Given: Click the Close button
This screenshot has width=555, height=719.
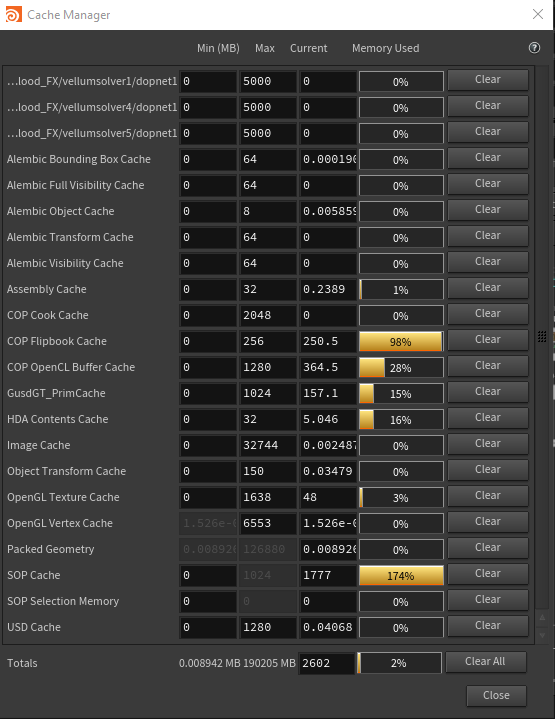Looking at the screenshot, I should click(496, 696).
